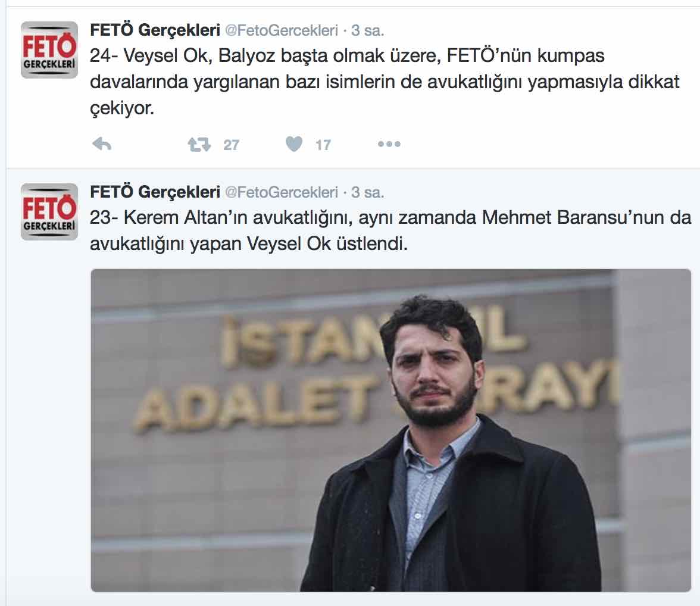Screen dimensions: 700x606
Task: Open tweet text starting with 23- Kerem Altan
Action: [x=390, y=230]
